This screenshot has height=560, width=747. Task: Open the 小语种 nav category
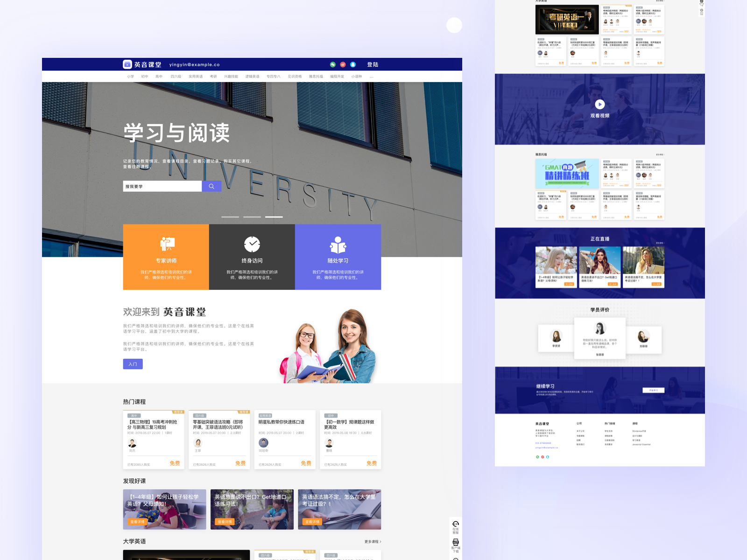[x=357, y=77]
